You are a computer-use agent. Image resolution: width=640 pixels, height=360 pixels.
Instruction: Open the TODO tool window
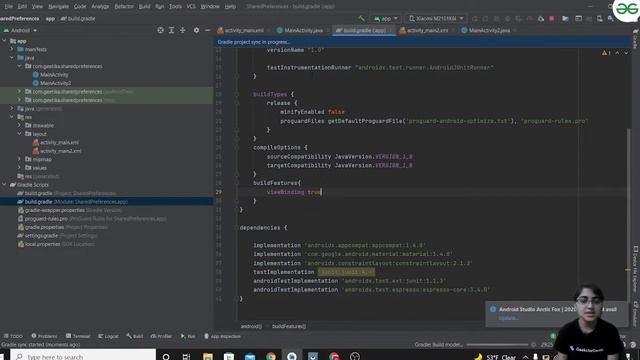click(13, 336)
